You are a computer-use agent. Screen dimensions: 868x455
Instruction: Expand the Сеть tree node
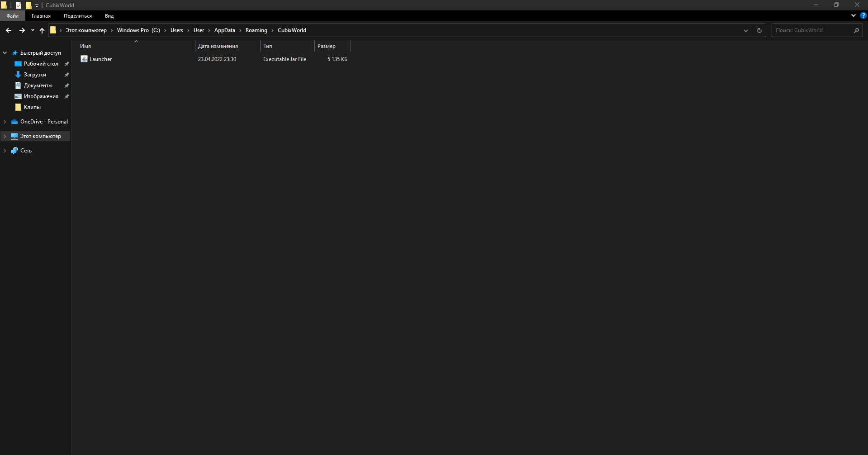(x=5, y=151)
